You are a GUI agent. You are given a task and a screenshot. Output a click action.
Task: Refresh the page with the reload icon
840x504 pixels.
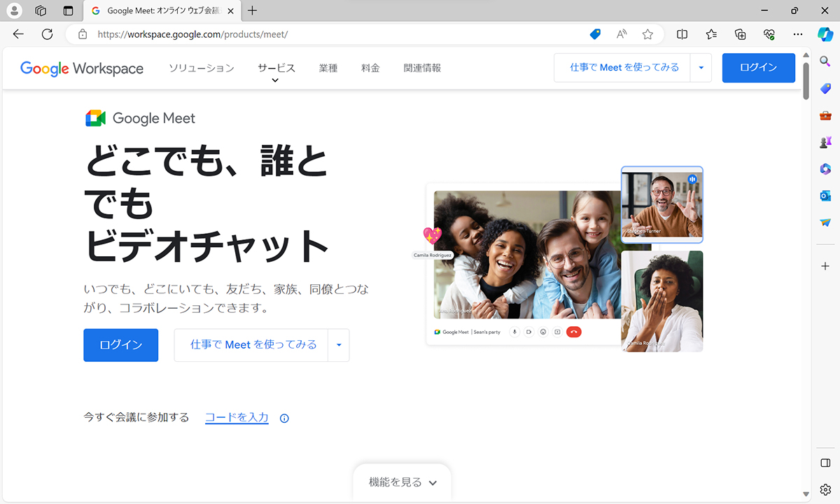(46, 34)
